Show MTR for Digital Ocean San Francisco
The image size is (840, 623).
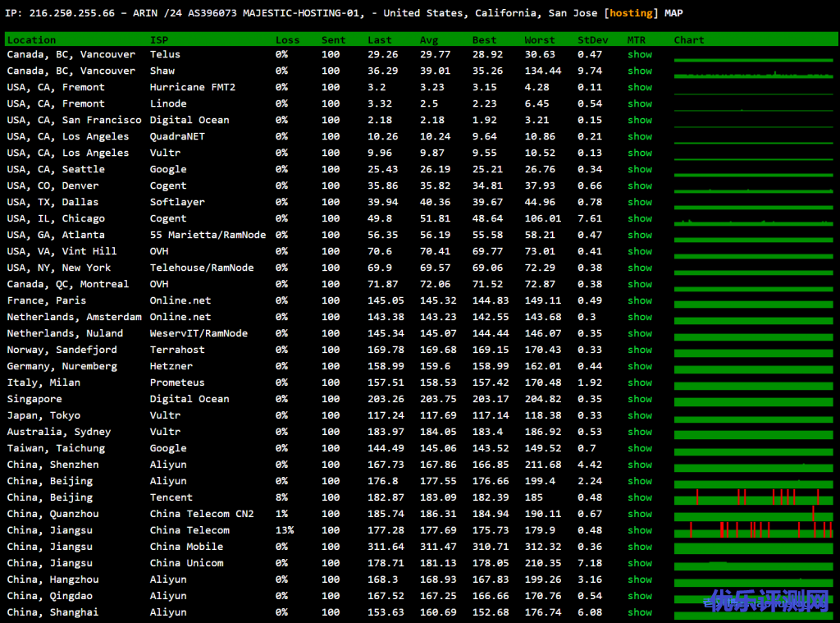639,120
